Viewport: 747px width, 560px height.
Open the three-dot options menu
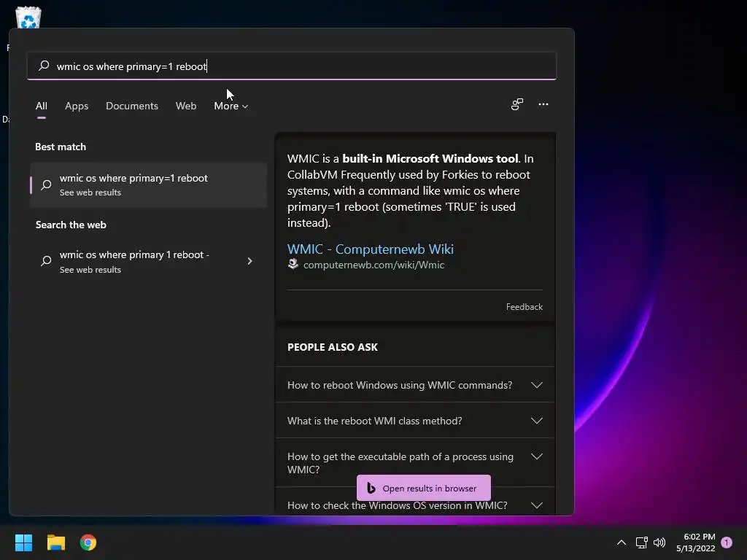(543, 104)
